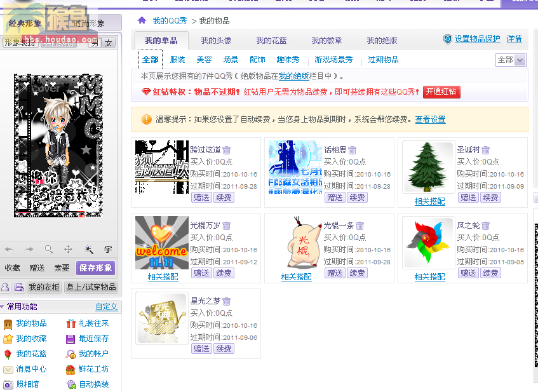538x392 pixels.
Task: Click the 圣诞树 Christmas tree thumbnail
Action: click(428, 167)
